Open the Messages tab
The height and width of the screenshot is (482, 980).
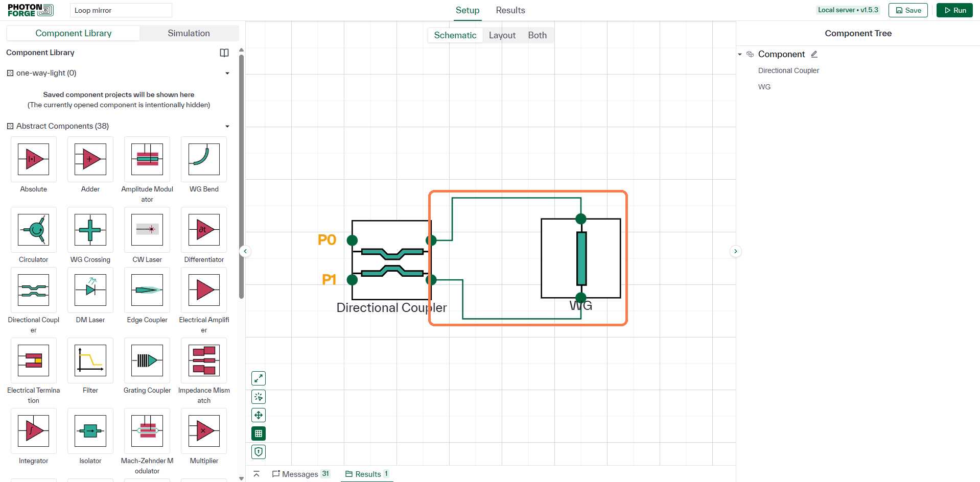tap(301, 474)
